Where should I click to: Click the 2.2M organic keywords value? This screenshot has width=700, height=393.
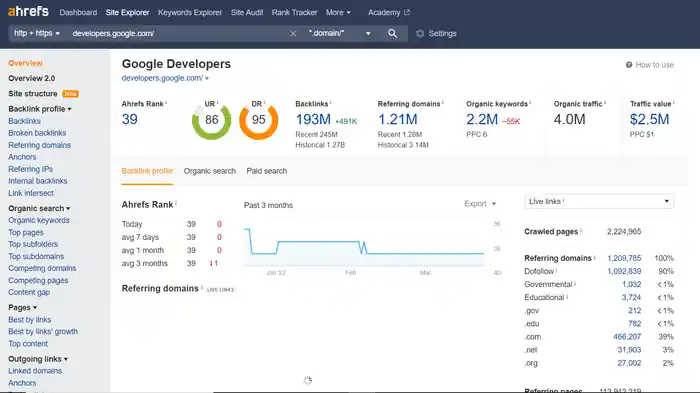click(482, 120)
